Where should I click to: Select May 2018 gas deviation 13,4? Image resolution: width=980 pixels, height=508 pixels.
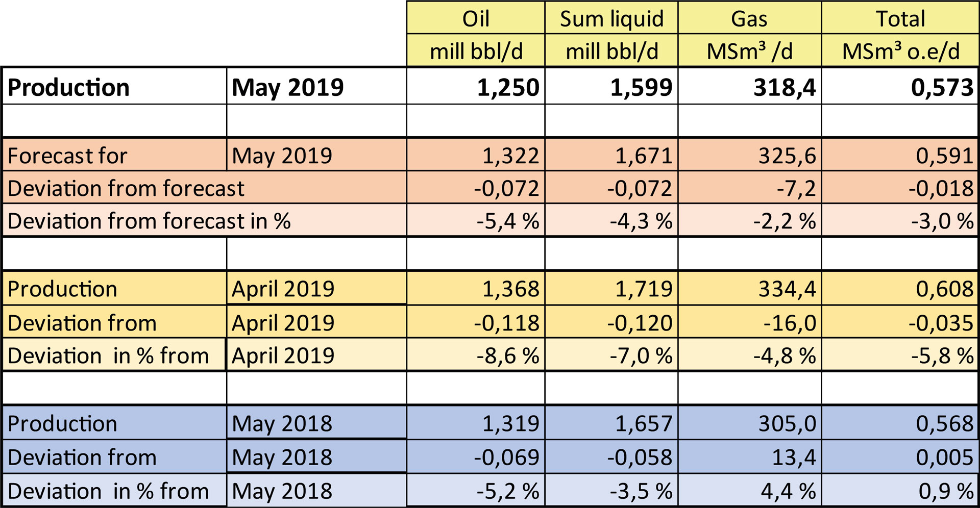point(794,457)
